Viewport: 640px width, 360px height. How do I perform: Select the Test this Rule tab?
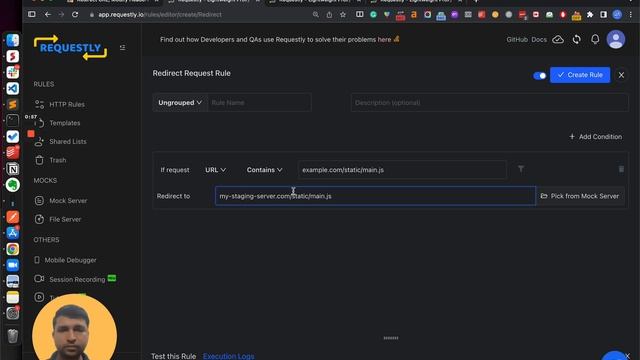coord(173,356)
